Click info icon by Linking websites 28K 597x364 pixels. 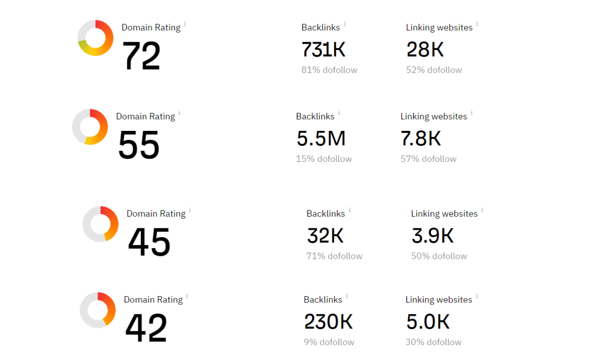point(477,24)
